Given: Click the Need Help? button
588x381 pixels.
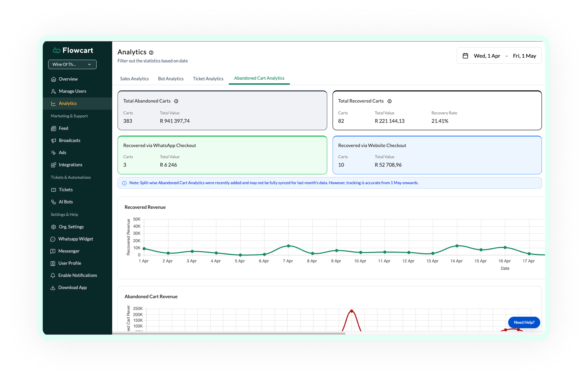Looking at the screenshot, I should point(524,322).
